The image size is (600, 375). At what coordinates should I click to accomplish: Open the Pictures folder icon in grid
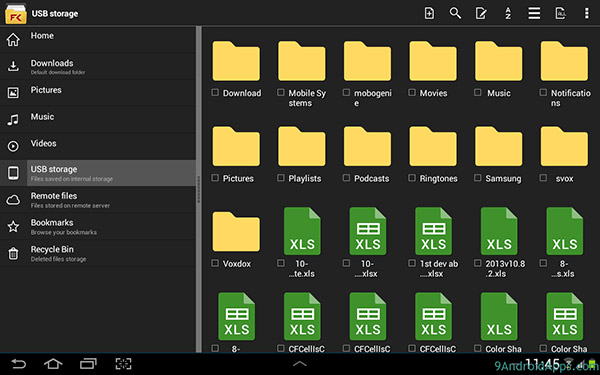point(236,146)
